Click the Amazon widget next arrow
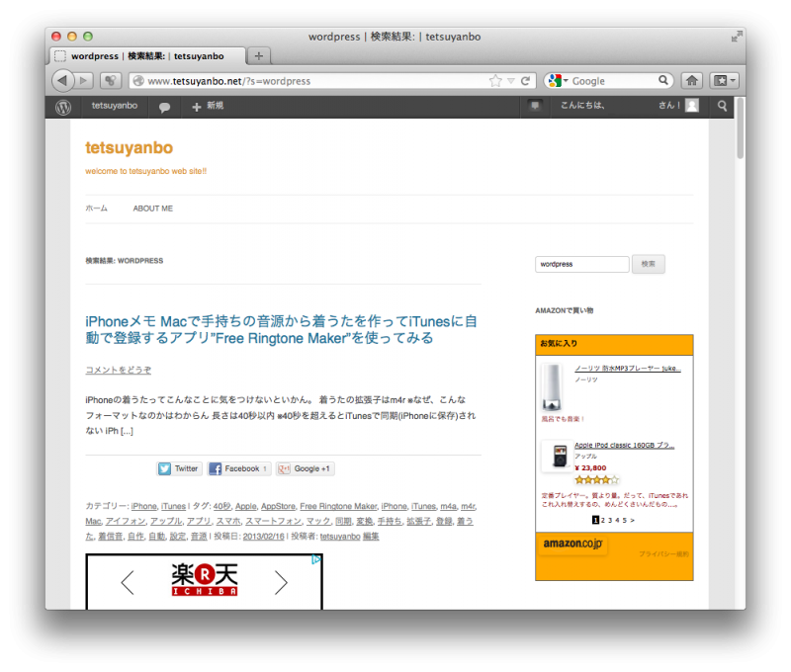Screen dimensions: 791x672 pos(633,520)
